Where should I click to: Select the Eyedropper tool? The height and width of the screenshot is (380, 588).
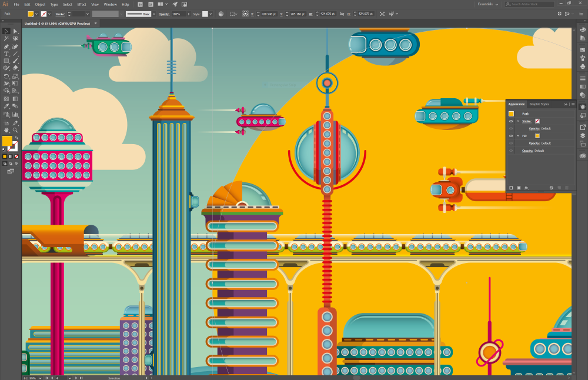[x=6, y=106]
